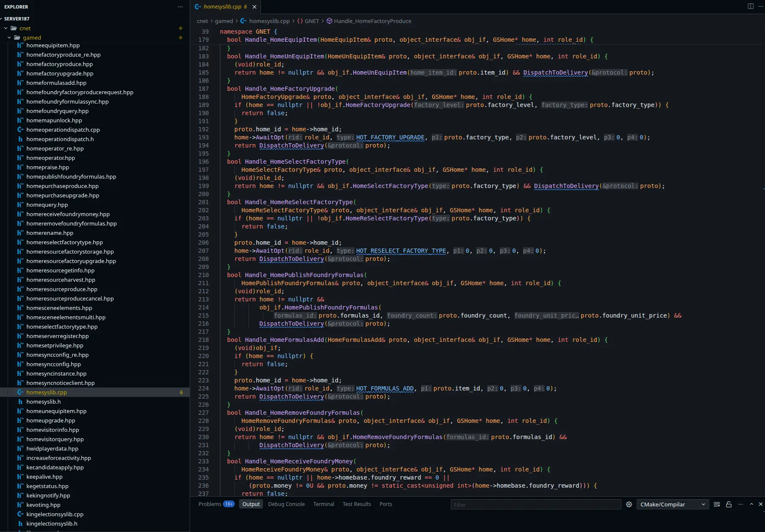765x532 pixels.
Task: Clear the output panel
Action: tap(717, 504)
